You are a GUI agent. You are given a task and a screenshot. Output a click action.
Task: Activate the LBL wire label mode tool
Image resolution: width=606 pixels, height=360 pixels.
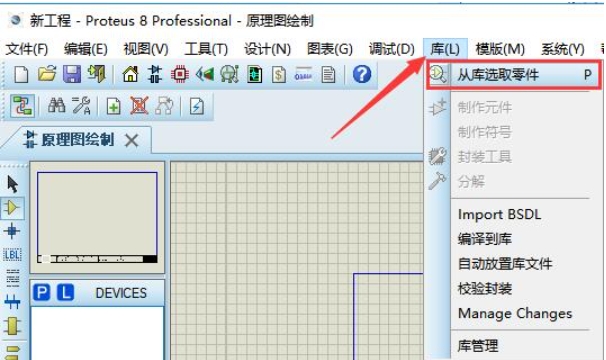point(12,255)
